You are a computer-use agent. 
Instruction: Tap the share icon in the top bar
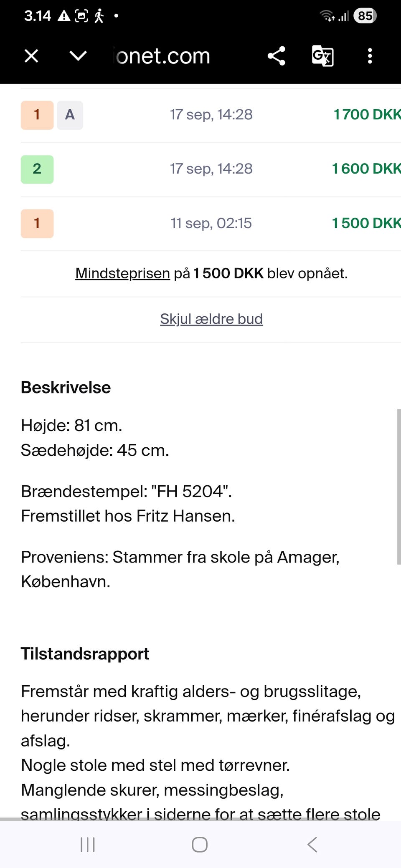[x=277, y=56]
